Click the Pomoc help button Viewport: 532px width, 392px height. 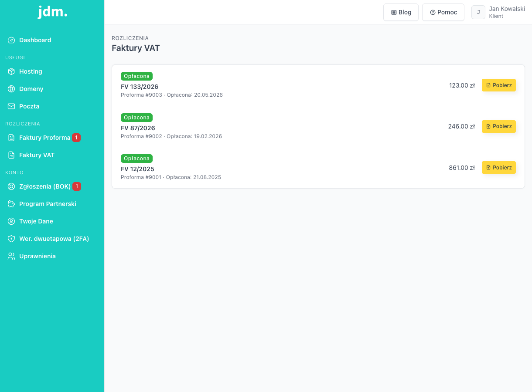pos(443,12)
